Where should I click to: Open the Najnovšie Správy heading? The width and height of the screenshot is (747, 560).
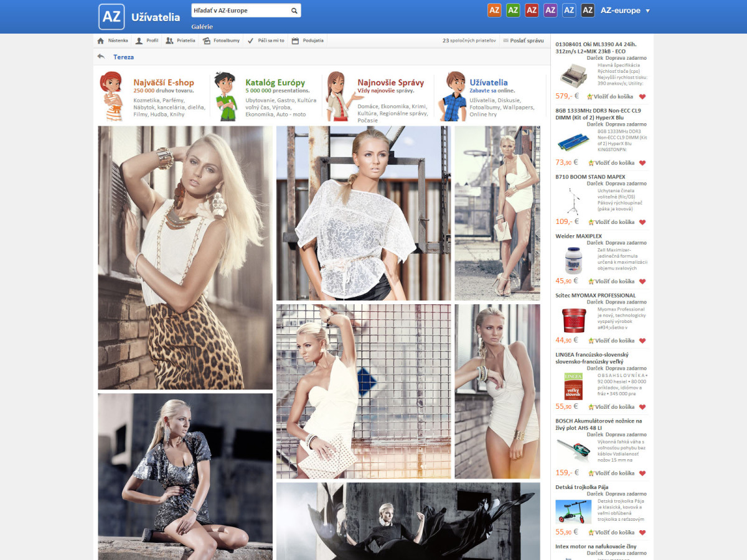point(391,82)
